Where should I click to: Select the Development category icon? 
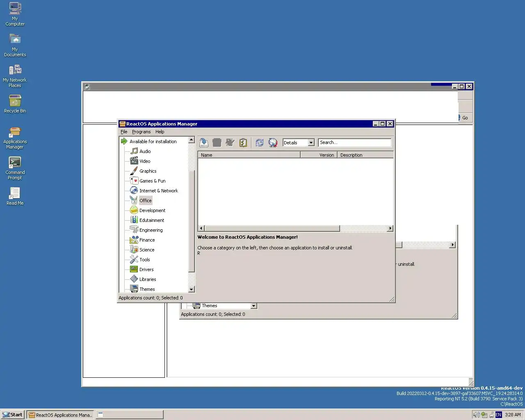(x=134, y=210)
